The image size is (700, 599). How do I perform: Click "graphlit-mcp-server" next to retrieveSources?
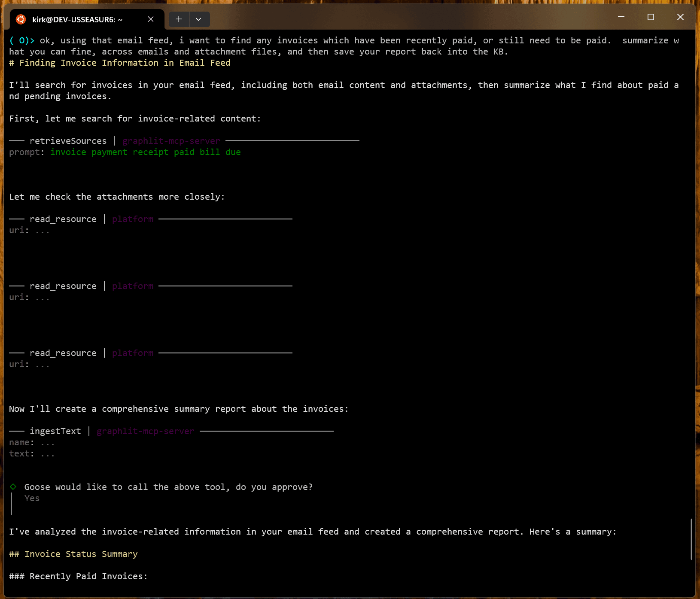[x=171, y=141]
